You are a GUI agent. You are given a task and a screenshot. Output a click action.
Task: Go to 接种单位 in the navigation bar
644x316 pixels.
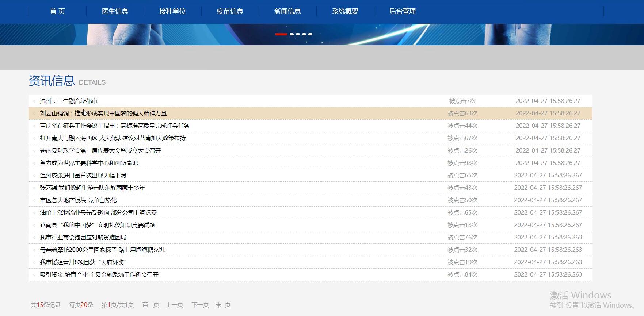coord(172,11)
